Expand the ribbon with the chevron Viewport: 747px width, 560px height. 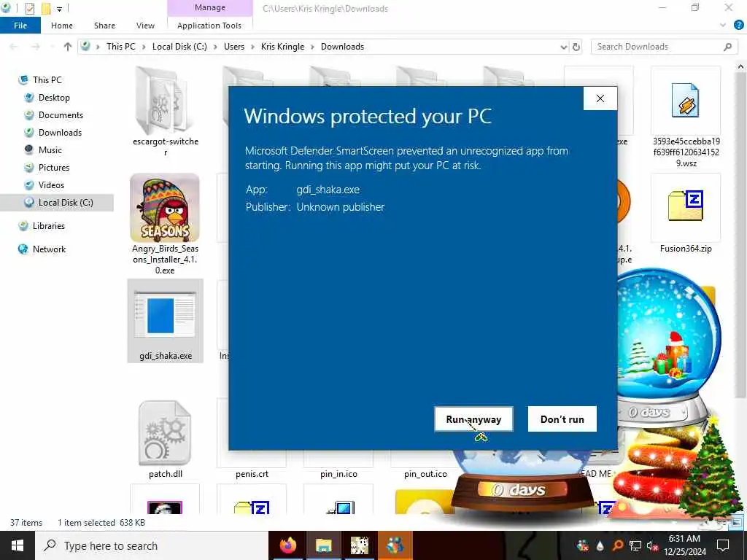click(x=723, y=26)
